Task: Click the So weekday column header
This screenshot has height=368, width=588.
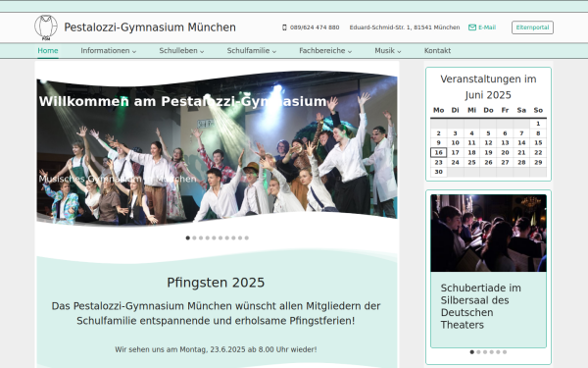Action: coord(538,110)
